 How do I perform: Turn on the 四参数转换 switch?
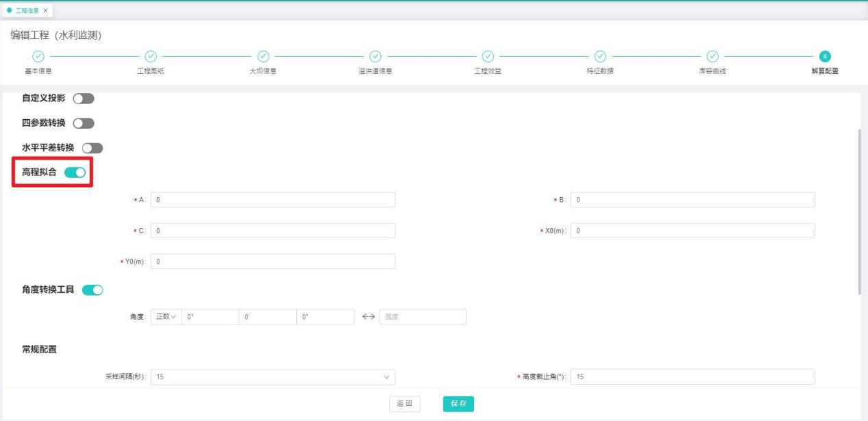tap(83, 123)
